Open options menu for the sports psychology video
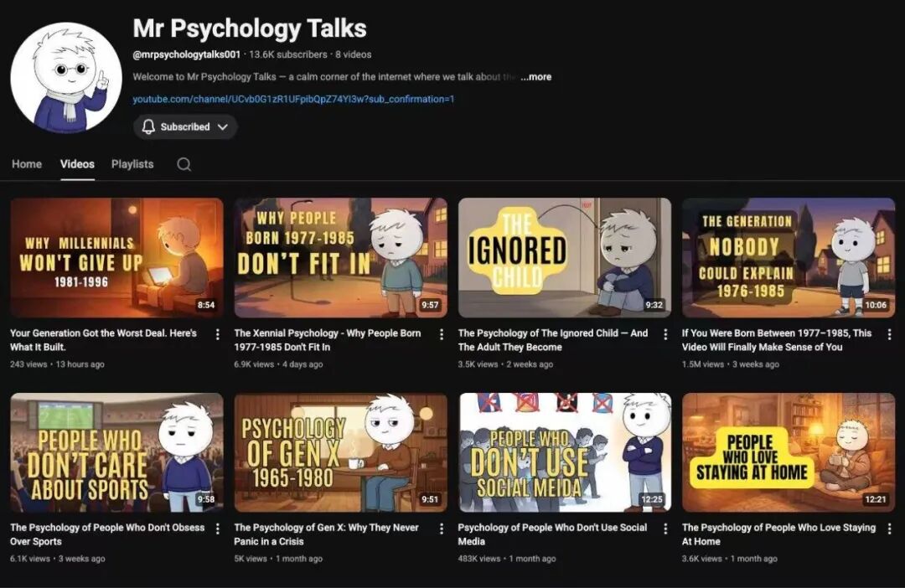Image resolution: width=905 pixels, height=588 pixels. pyautogui.click(x=218, y=529)
